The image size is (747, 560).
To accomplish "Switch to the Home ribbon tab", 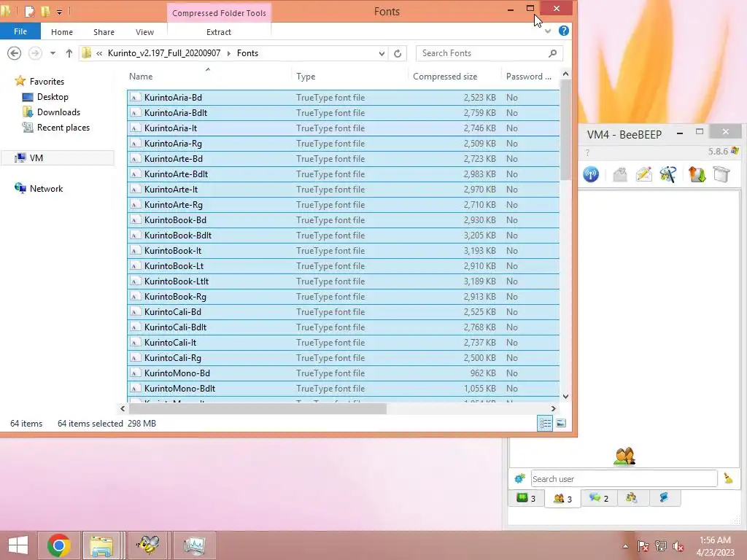I will click(x=62, y=32).
